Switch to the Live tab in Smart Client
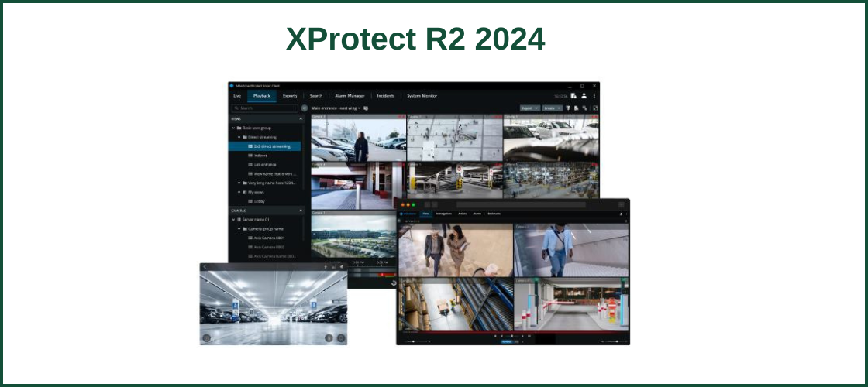Viewport: 868px width, 387px height. 237,96
